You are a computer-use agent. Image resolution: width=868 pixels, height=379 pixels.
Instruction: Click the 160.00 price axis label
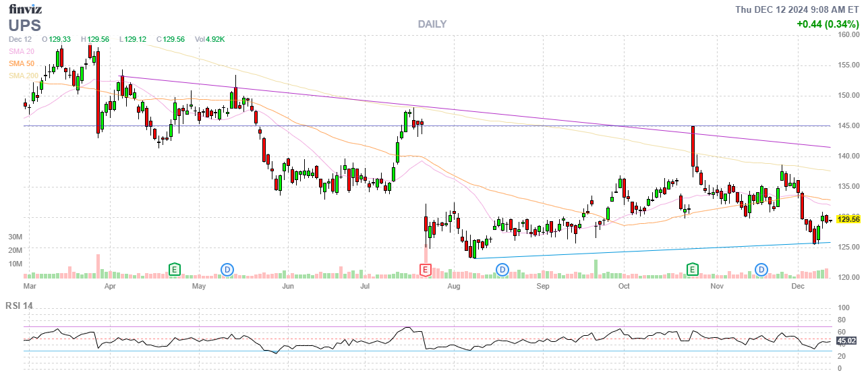click(847, 35)
